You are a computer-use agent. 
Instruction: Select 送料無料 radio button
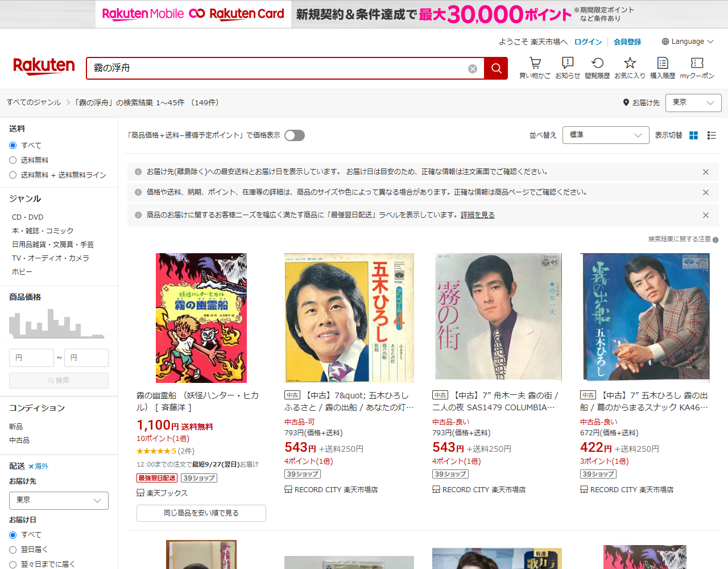pyautogui.click(x=13, y=160)
